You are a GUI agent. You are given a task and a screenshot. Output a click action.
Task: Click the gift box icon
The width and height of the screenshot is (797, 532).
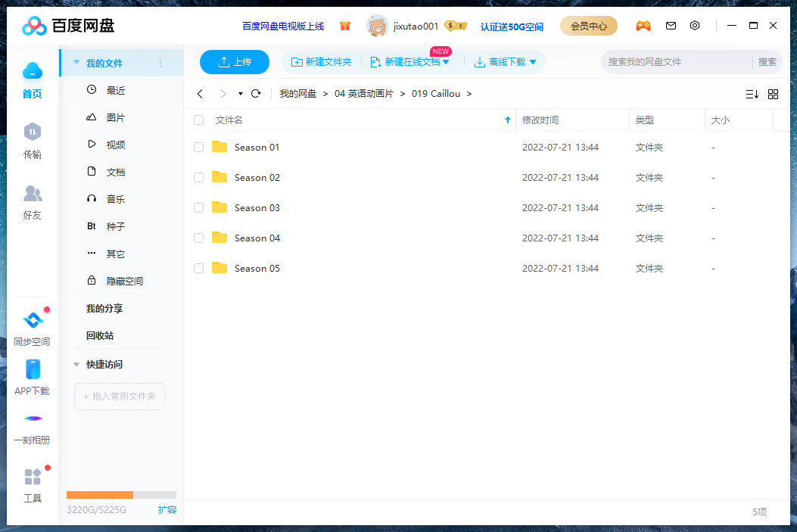pos(345,26)
